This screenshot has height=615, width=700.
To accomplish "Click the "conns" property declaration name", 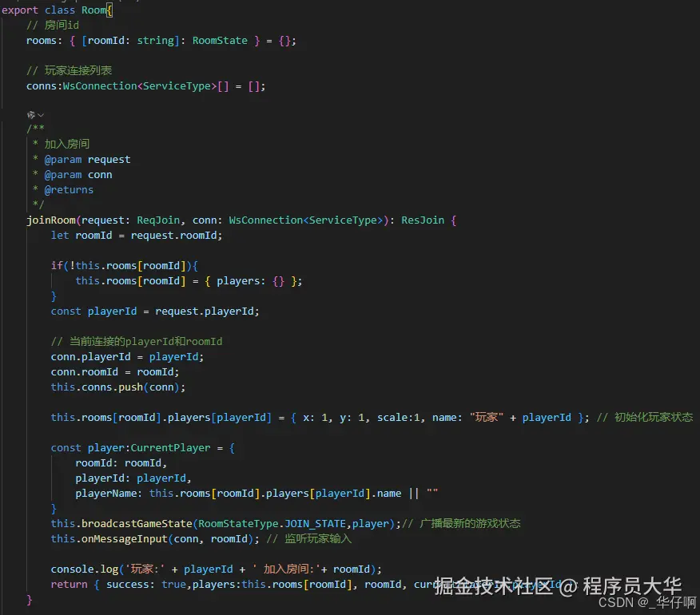I will click(x=41, y=86).
